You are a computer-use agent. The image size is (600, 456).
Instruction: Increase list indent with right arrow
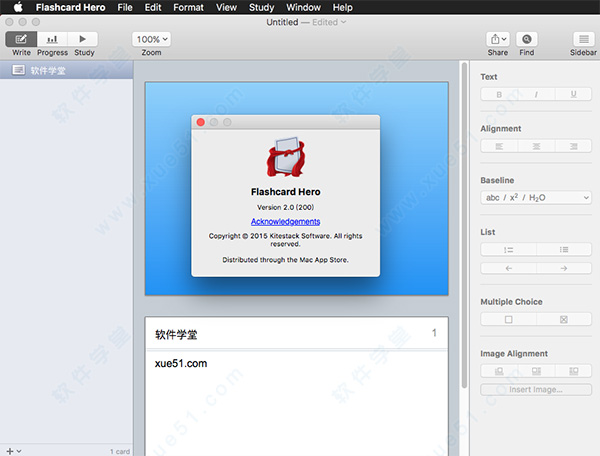tap(564, 268)
